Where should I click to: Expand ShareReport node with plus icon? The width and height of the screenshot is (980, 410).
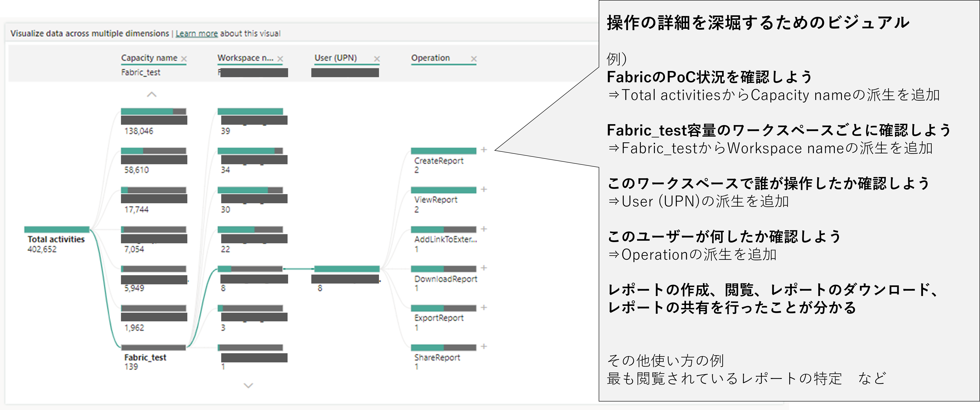483,346
